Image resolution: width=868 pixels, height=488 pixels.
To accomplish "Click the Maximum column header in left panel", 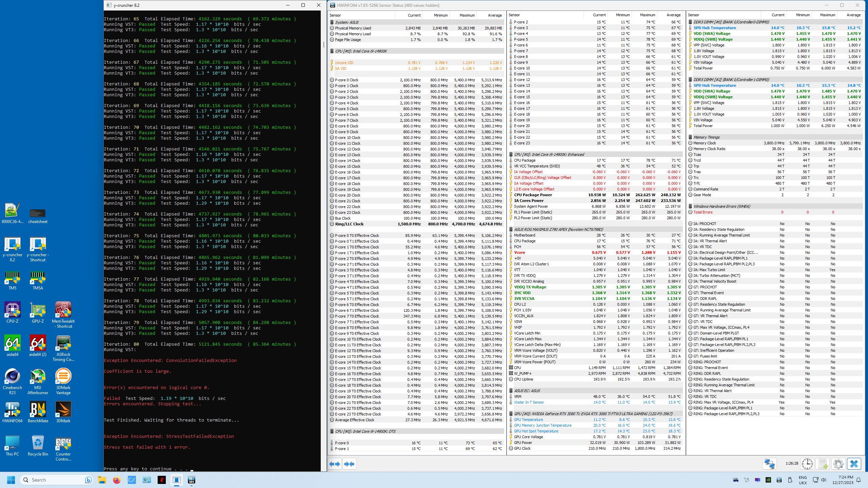I will [x=467, y=15].
